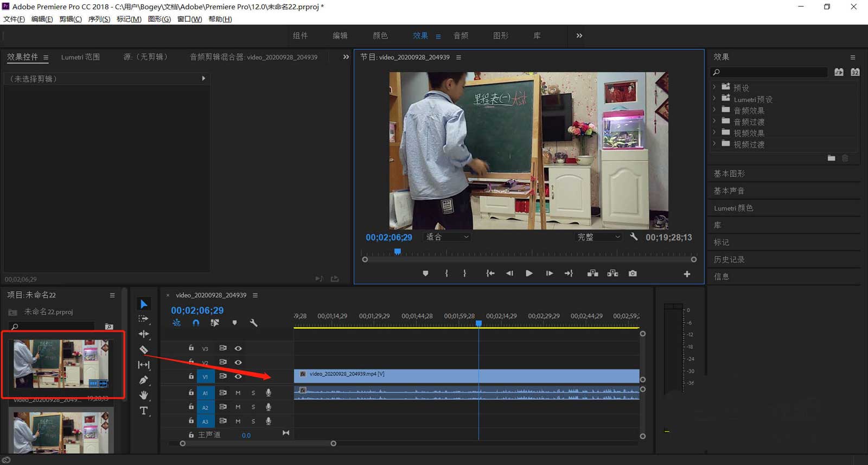Toggle snap magnet in the timeline
The image size is (868, 465).
click(196, 323)
